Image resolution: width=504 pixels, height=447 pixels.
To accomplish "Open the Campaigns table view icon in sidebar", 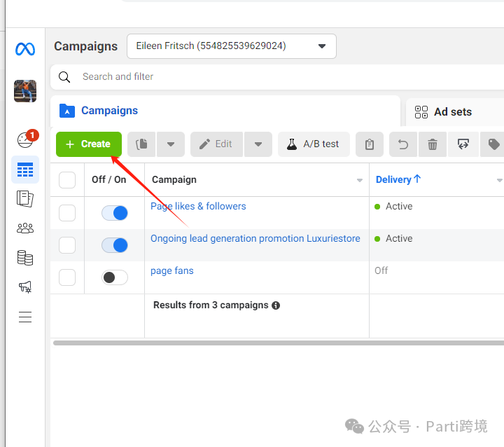I will click(25, 170).
